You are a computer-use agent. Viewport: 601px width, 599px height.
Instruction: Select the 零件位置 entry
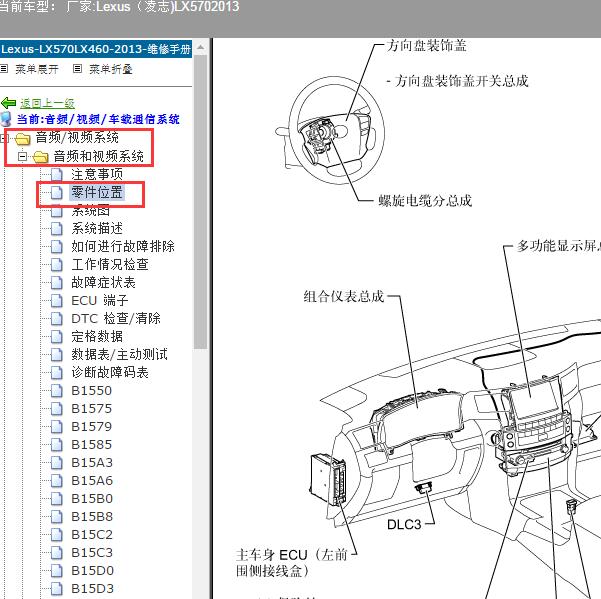tap(97, 192)
